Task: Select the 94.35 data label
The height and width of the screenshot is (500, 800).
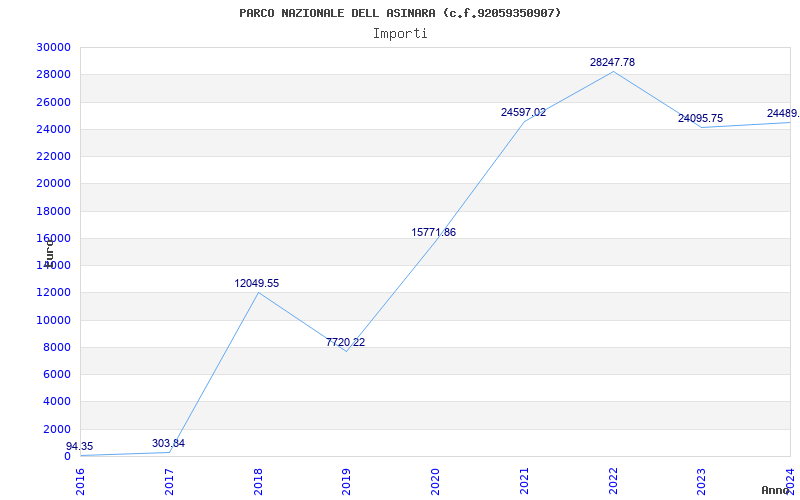Action: coord(80,446)
